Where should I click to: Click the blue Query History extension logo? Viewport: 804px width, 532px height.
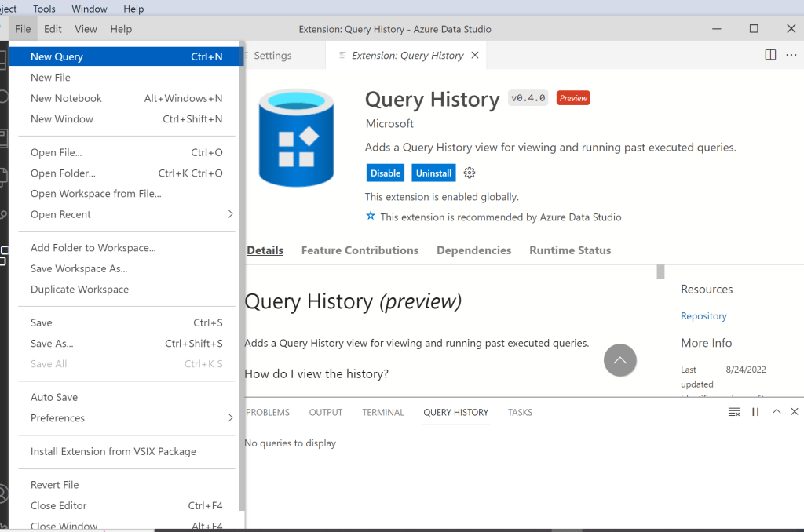(x=296, y=137)
